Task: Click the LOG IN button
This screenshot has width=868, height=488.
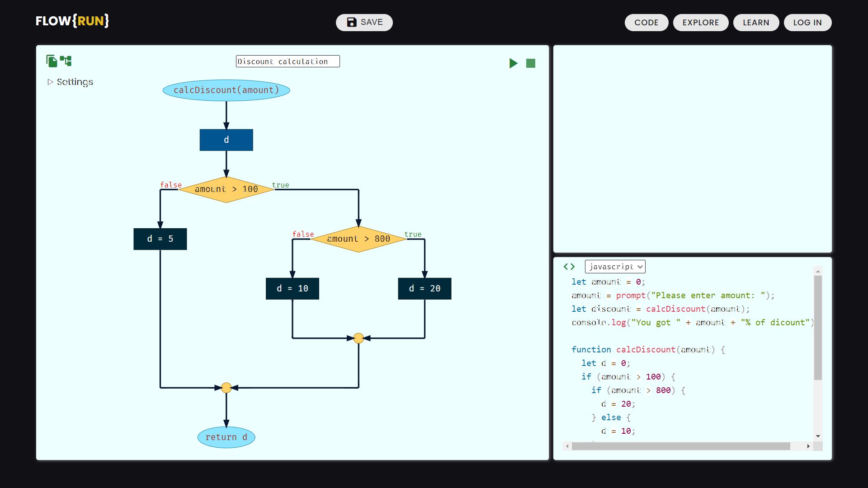Action: pyautogui.click(x=807, y=22)
